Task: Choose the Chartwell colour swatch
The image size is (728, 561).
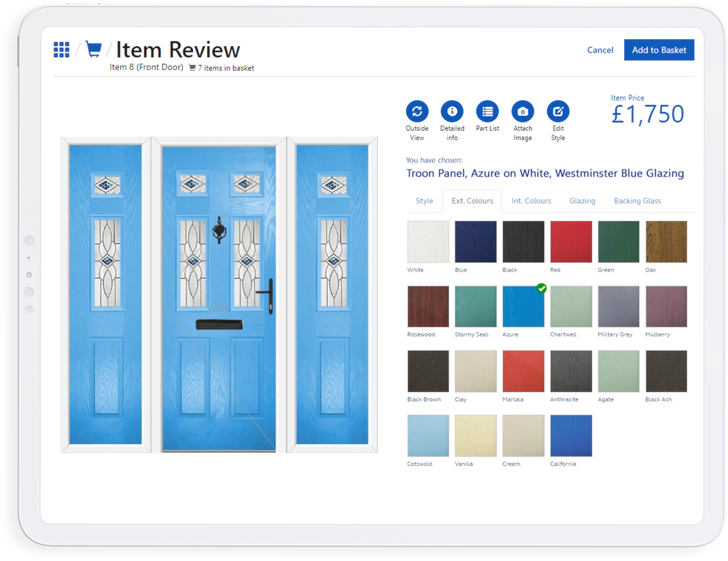Action: click(571, 306)
